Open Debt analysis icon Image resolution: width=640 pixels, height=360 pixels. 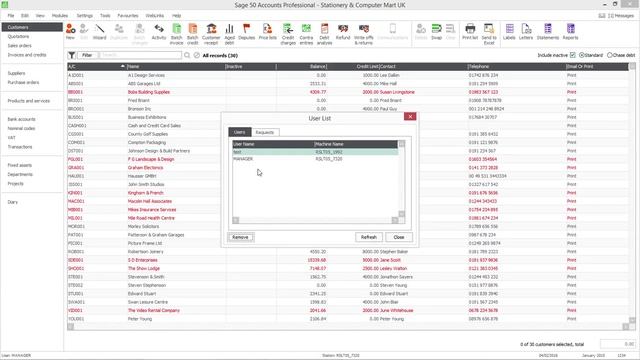(x=324, y=34)
